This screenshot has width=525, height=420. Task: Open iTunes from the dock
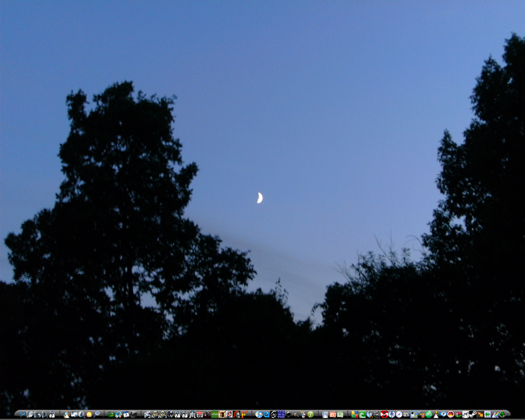[x=259, y=414]
